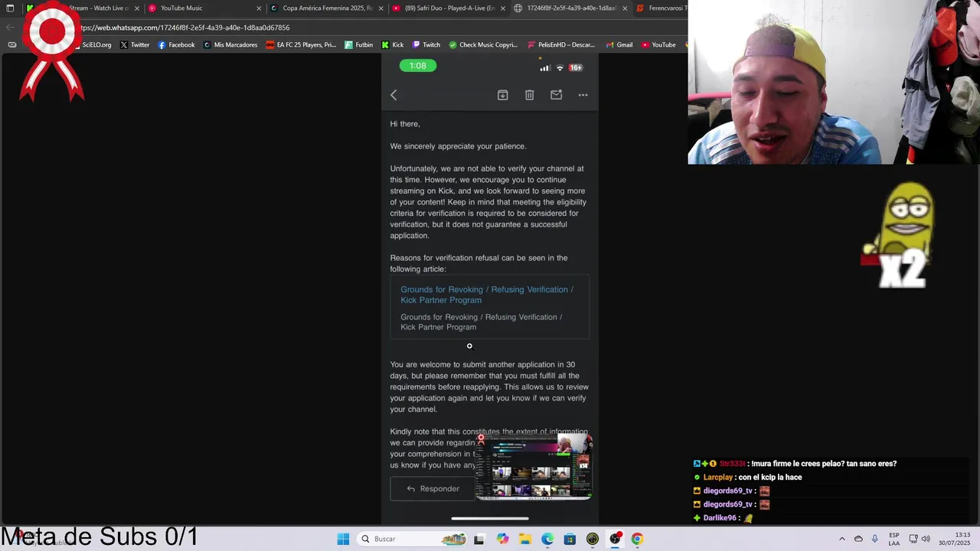
Task: Open File Explorer from the taskbar
Action: (x=524, y=539)
